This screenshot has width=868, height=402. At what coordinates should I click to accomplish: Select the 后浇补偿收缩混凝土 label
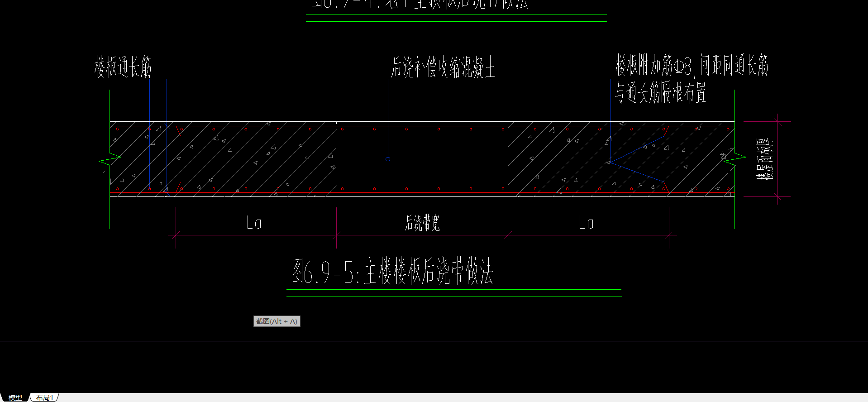443,67
